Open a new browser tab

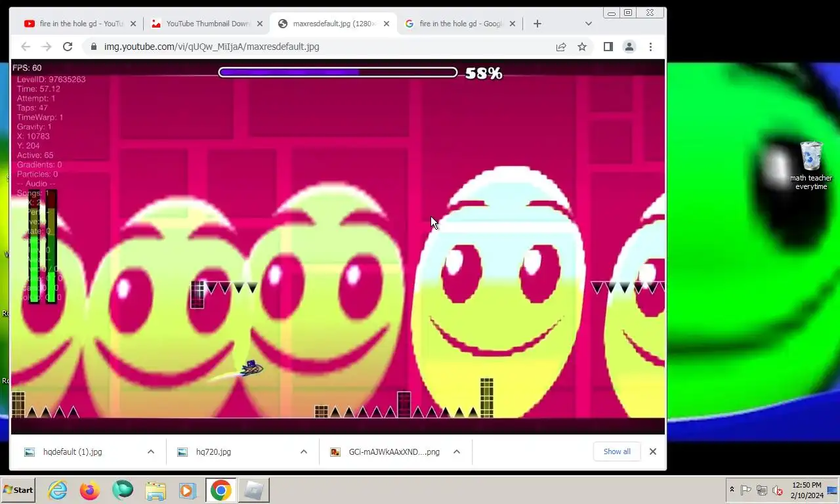pos(537,24)
